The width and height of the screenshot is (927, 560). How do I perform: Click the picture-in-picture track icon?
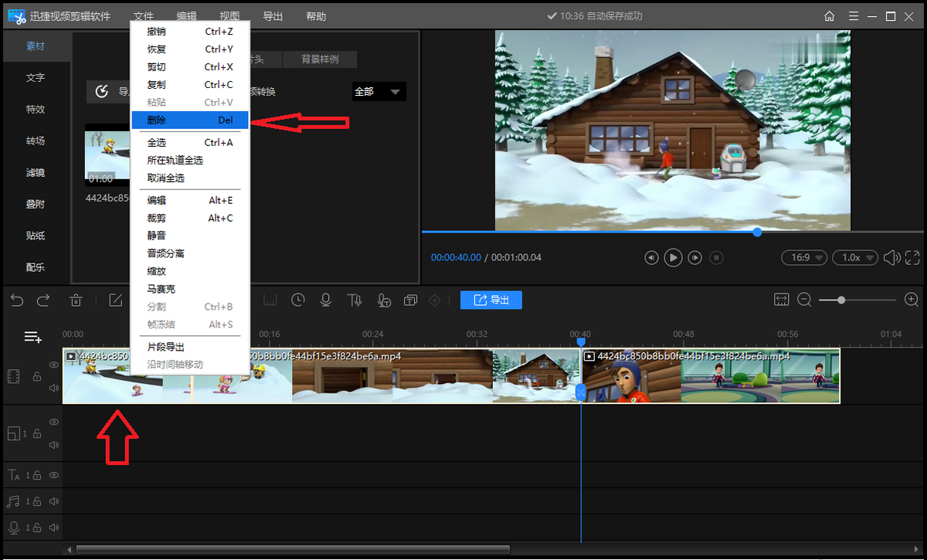(13, 433)
